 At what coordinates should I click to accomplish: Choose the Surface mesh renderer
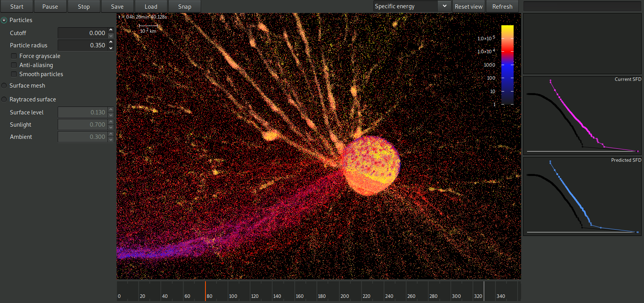click(4, 86)
